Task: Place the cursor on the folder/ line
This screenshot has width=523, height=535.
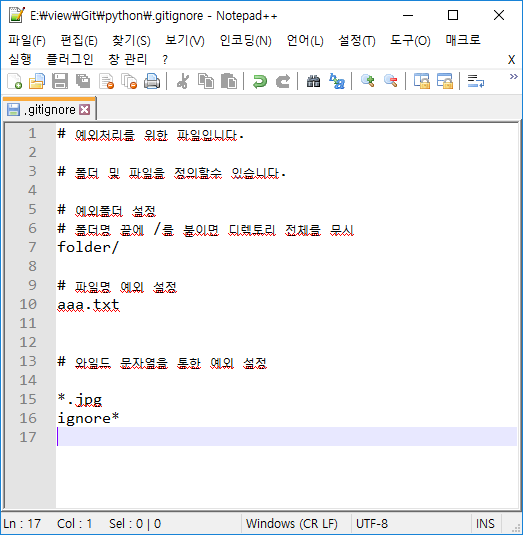Action: 287,247
